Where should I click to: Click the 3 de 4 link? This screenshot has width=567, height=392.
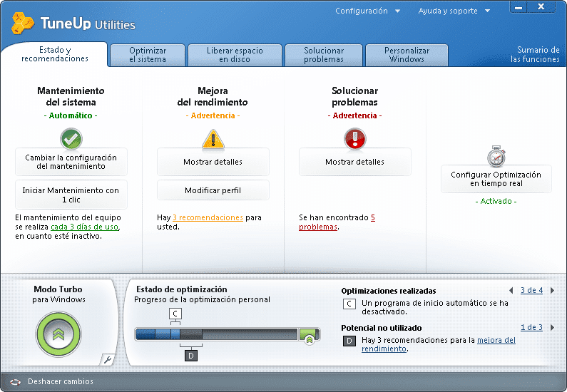coord(531,290)
